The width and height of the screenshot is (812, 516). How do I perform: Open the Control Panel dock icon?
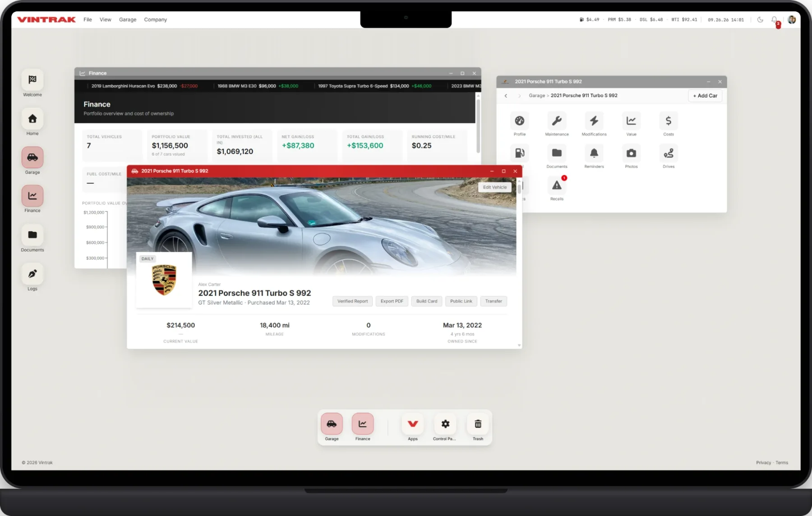(445, 424)
